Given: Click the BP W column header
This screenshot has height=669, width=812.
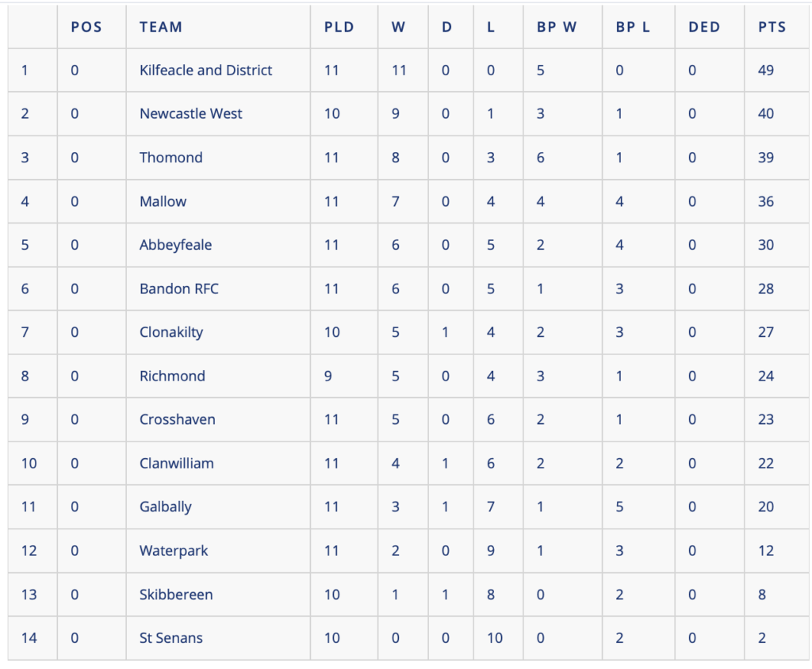Looking at the screenshot, I should pyautogui.click(x=557, y=27).
